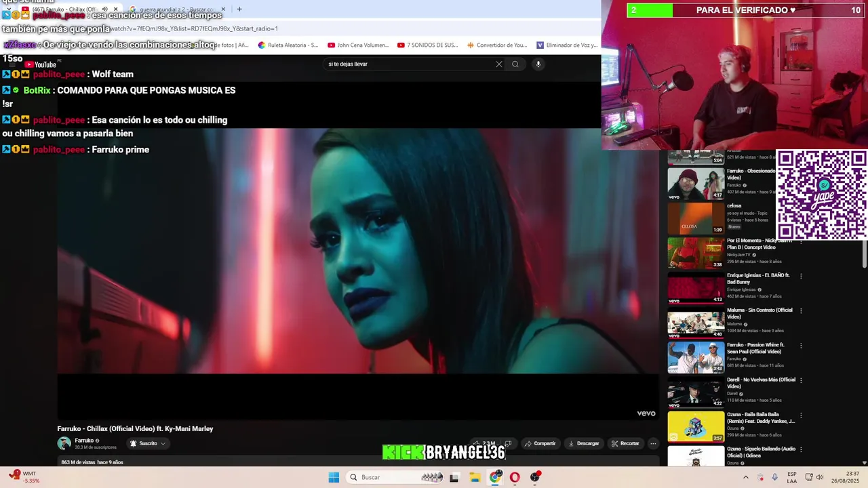This screenshot has width=868, height=488.
Task: Play Por El Momento Nicky Jam thumbnail
Action: point(696,253)
